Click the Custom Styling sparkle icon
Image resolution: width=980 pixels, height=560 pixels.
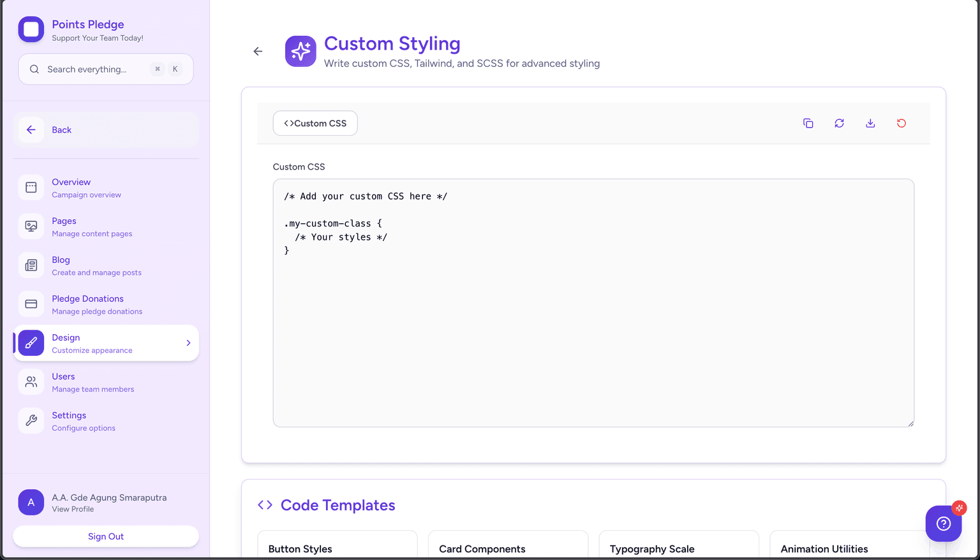point(301,52)
